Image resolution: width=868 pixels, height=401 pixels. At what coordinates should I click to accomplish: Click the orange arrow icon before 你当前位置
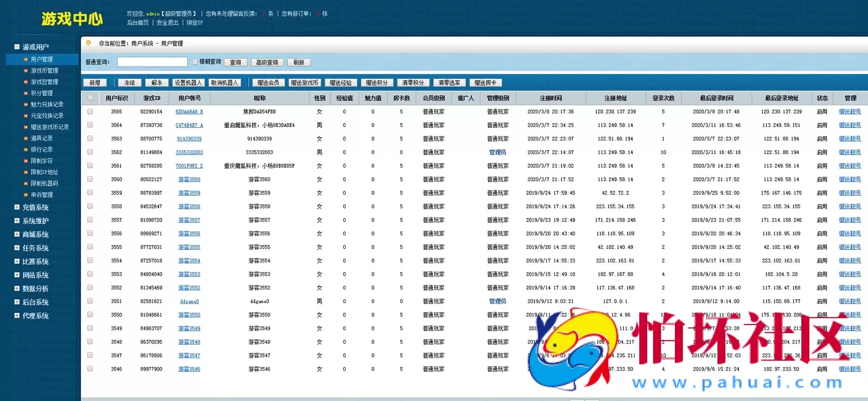click(88, 43)
